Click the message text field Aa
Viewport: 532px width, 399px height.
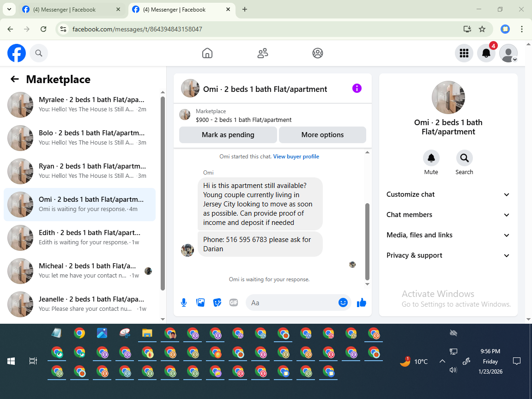[292, 302]
